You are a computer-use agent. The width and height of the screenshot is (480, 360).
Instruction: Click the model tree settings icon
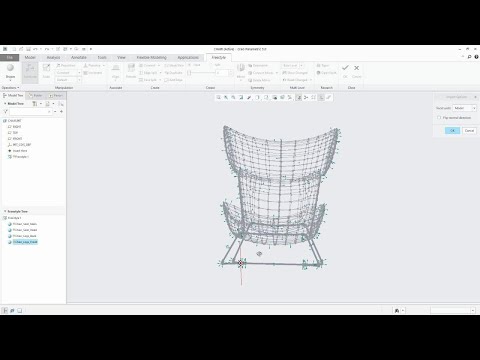(x=35, y=104)
